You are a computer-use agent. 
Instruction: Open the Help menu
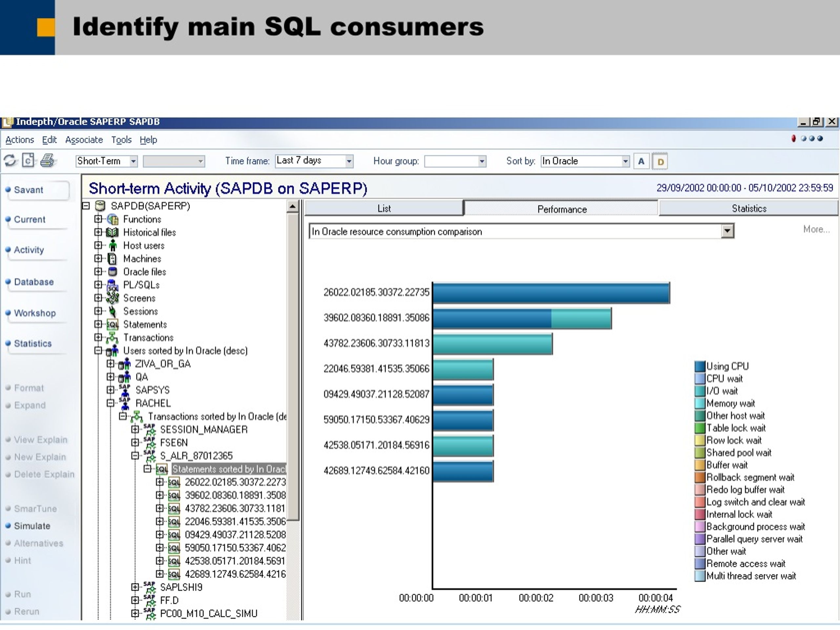tap(149, 140)
